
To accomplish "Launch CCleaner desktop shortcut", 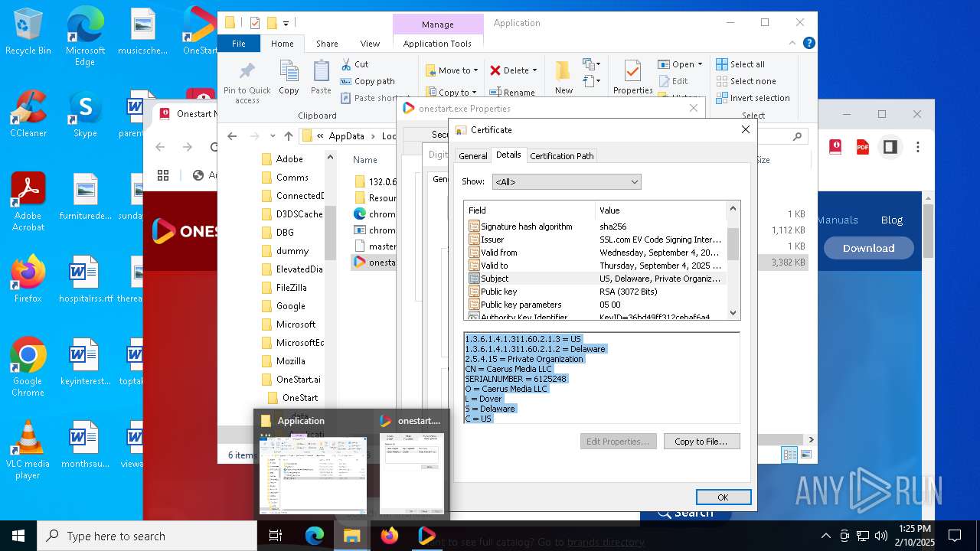I will coord(28,114).
